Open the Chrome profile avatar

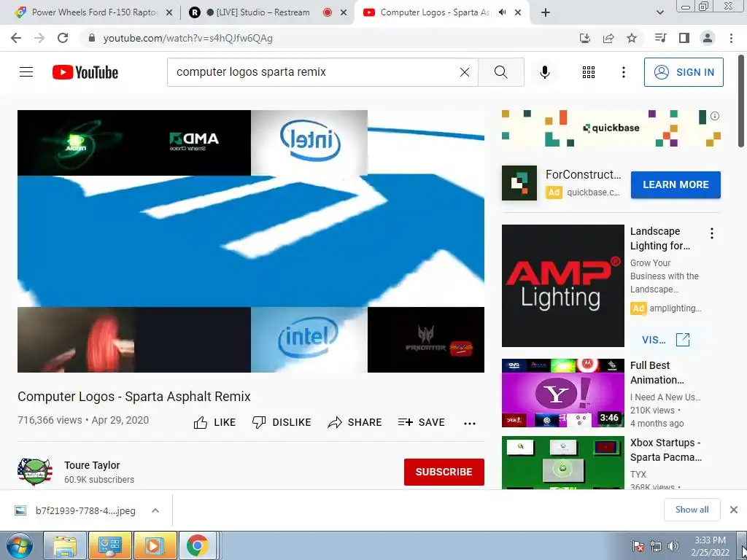click(708, 38)
